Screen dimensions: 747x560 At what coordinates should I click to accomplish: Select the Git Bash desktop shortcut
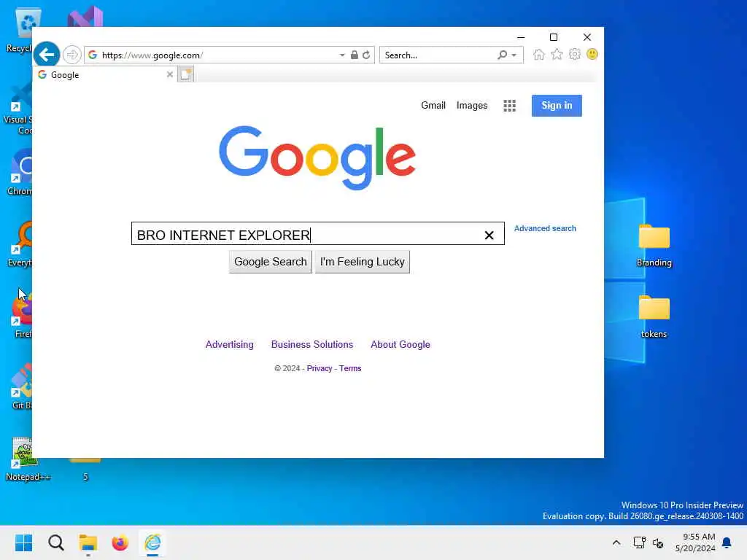[21, 386]
